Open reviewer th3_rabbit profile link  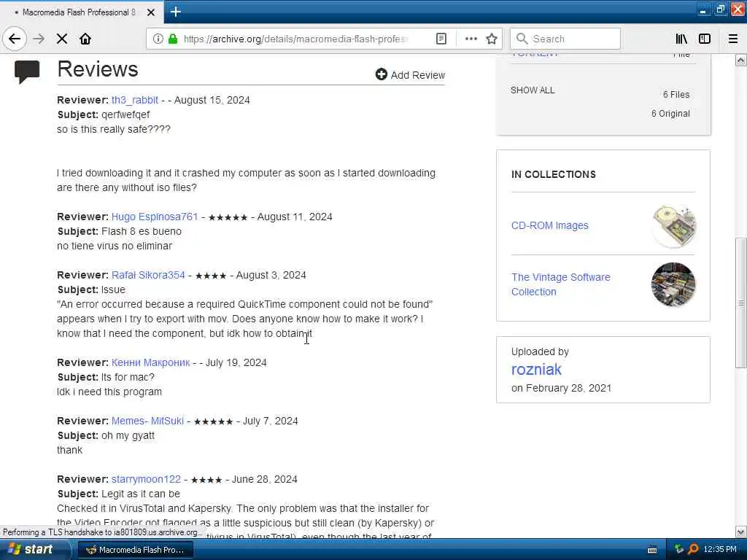(135, 100)
